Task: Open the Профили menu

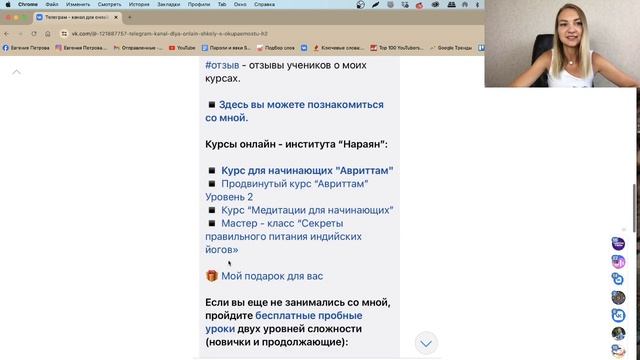Action: pos(199,4)
